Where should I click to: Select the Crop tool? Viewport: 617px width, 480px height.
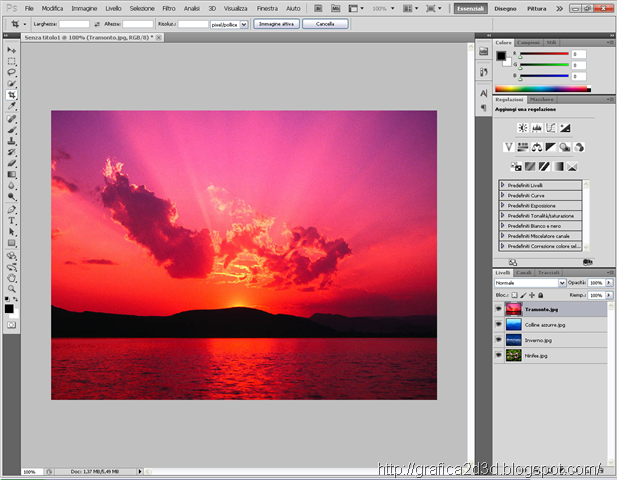click(12, 95)
